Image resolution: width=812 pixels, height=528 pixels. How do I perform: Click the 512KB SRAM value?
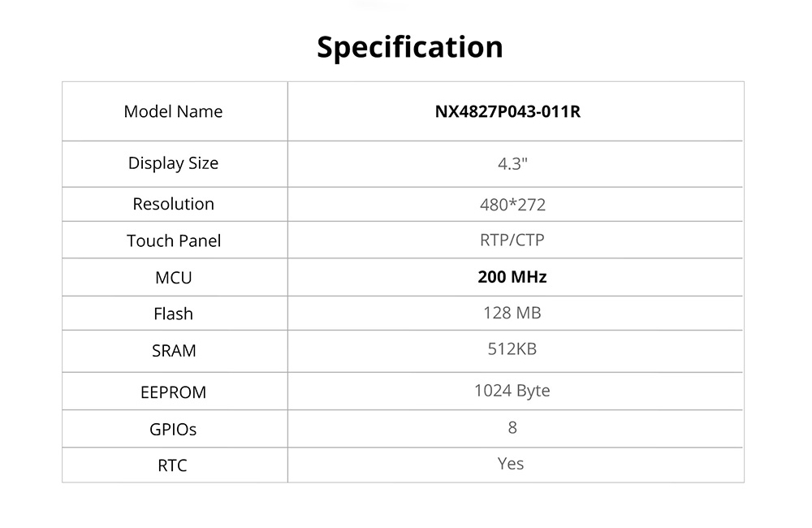(x=512, y=349)
